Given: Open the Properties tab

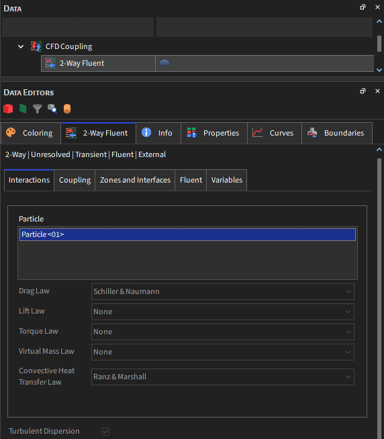Looking at the screenshot, I should tap(214, 133).
